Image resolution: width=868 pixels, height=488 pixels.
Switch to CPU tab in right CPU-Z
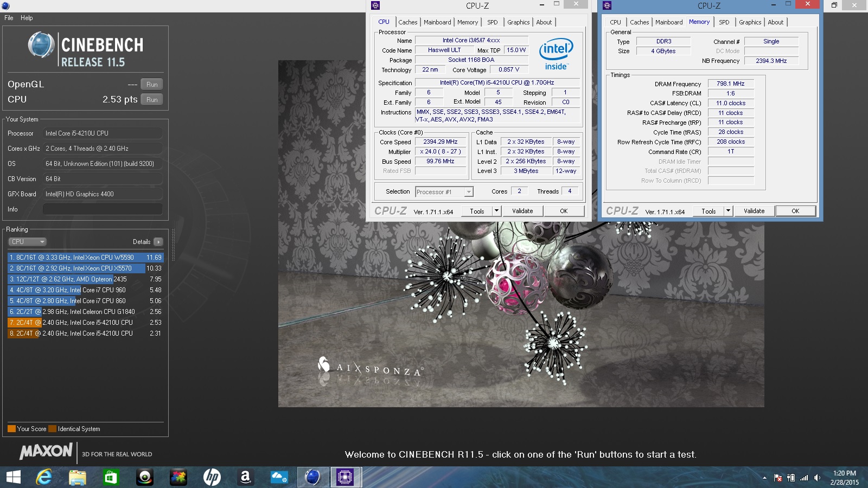click(x=615, y=22)
